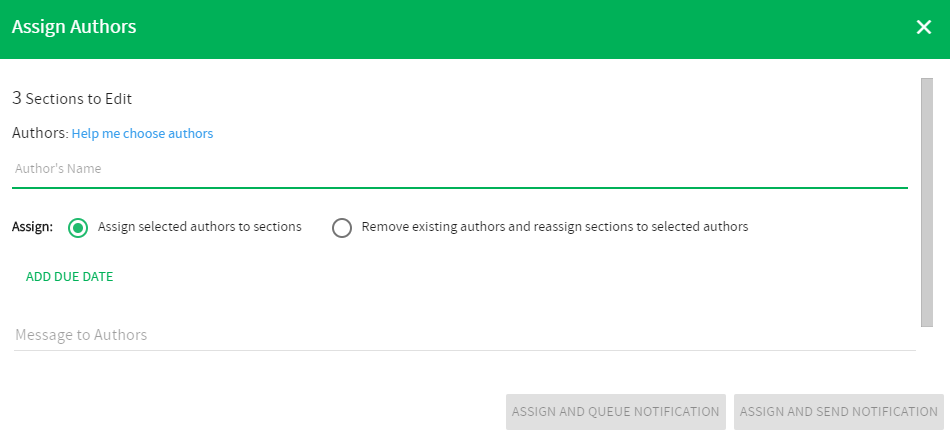The height and width of the screenshot is (436, 950).
Task: Click the "Assign selected authors to sections" label text
Action: [x=200, y=226]
